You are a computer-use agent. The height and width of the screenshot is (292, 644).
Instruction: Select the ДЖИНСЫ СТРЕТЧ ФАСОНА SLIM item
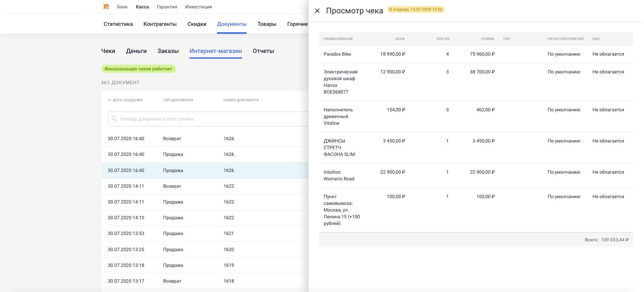[x=339, y=148]
